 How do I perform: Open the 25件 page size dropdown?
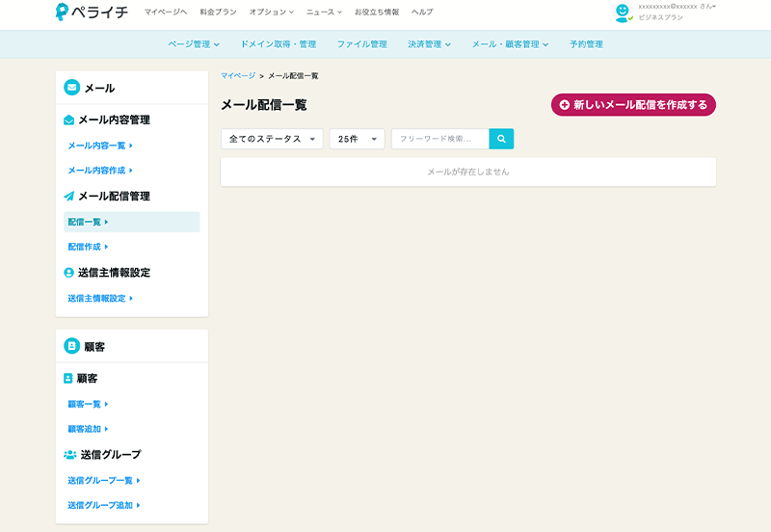tap(357, 139)
